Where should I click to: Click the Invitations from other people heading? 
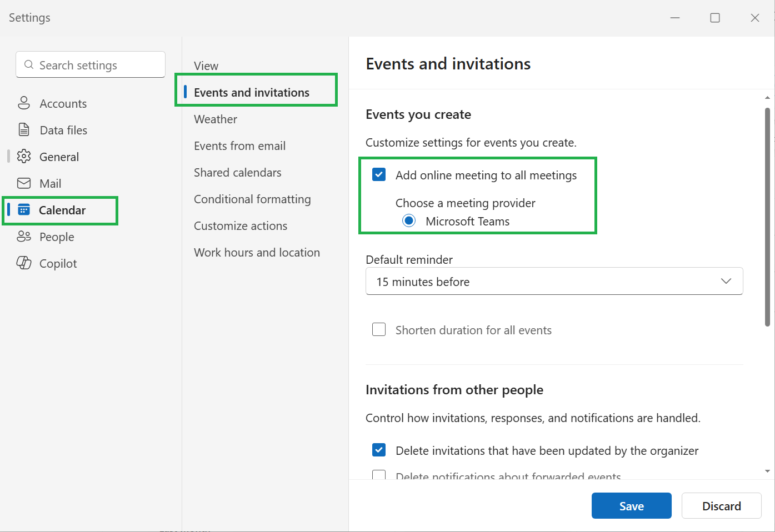pos(454,390)
